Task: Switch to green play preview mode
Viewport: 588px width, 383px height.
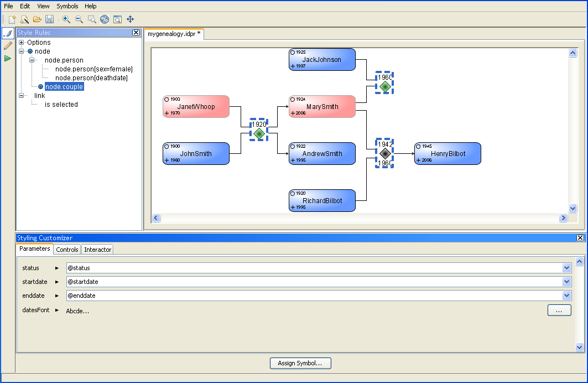Action: [x=8, y=58]
